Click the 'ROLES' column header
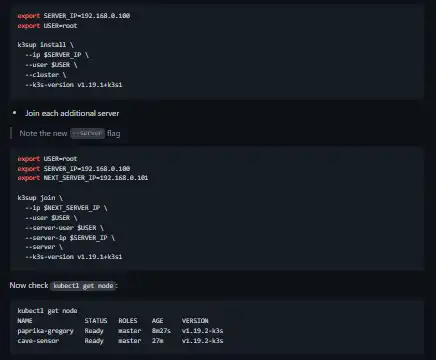The image size is (436, 360). [x=128, y=321]
